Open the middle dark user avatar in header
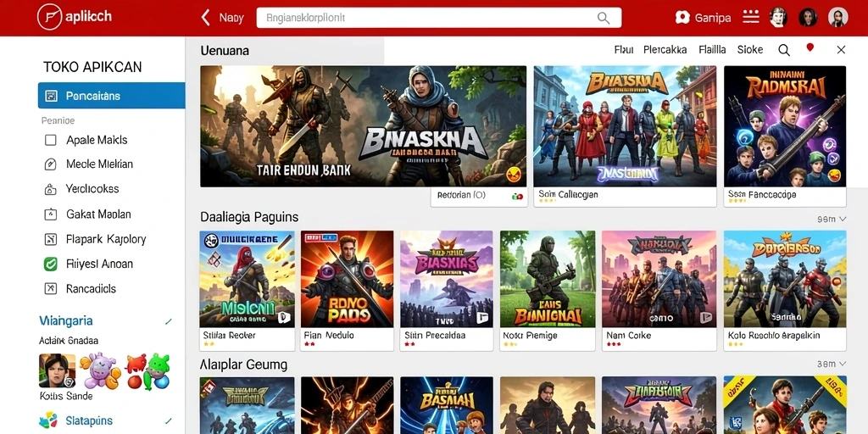 coord(808,18)
